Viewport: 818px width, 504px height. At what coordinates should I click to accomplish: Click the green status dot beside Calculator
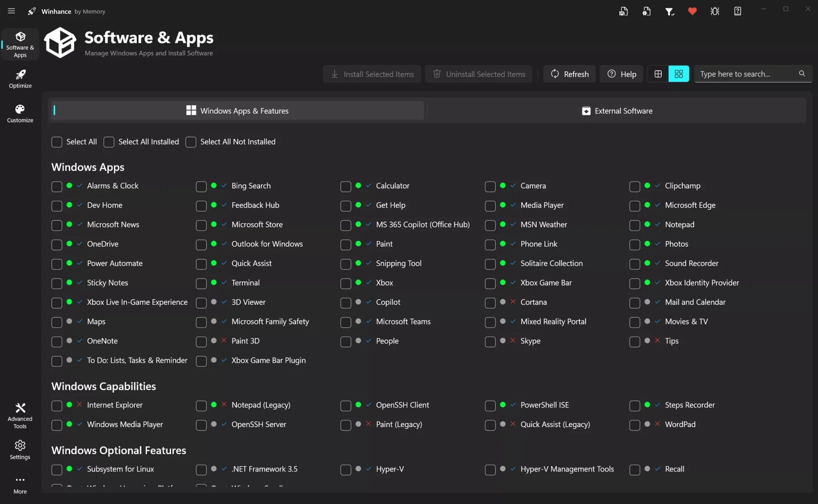[x=358, y=186]
